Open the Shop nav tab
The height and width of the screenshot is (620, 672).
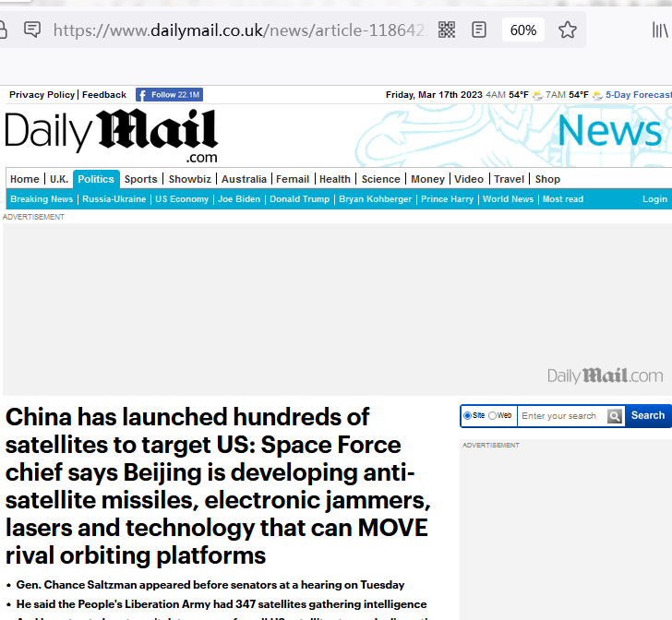tap(547, 179)
